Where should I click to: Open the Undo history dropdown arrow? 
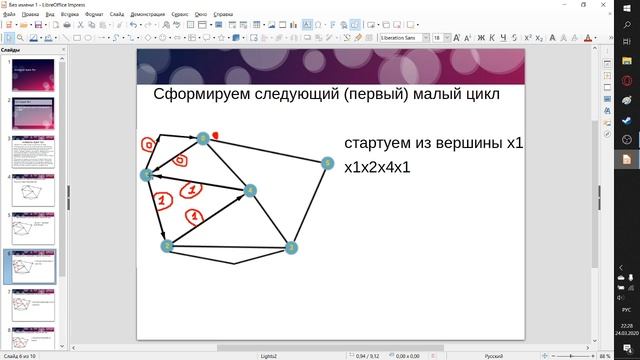pos(140,25)
